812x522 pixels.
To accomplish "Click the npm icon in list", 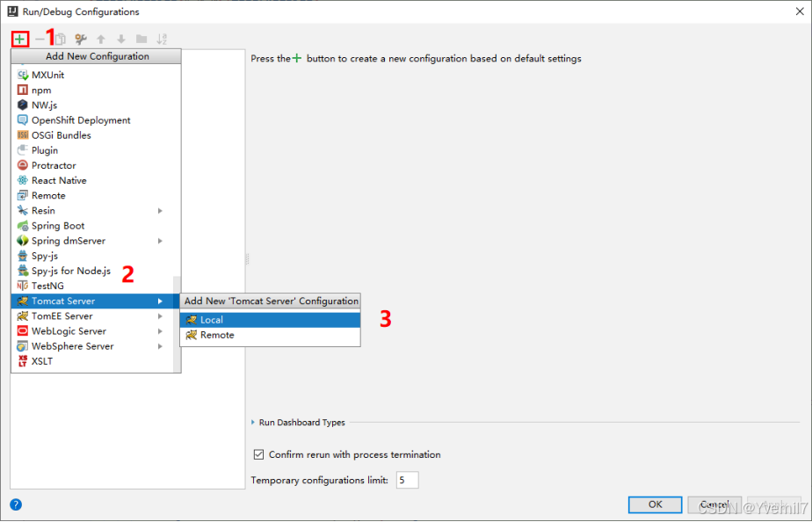I will 22,91.
